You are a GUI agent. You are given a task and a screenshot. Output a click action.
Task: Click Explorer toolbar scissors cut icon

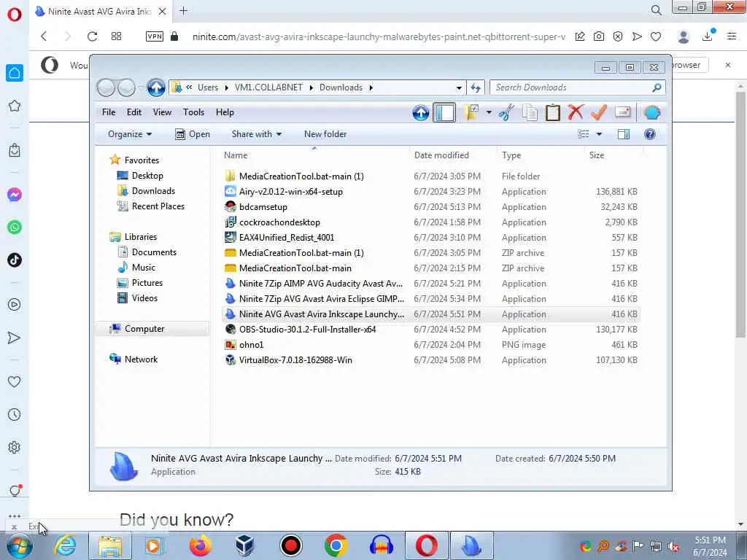point(506,113)
